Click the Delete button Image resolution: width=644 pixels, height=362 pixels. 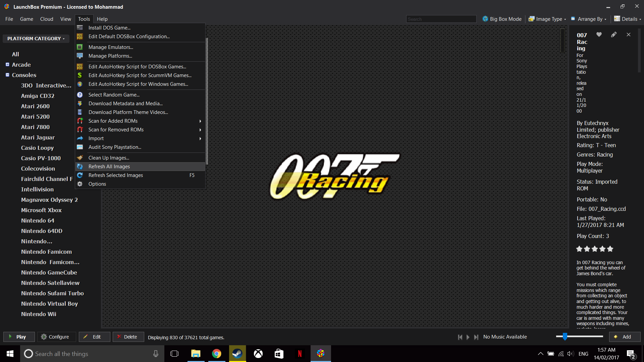(x=128, y=337)
